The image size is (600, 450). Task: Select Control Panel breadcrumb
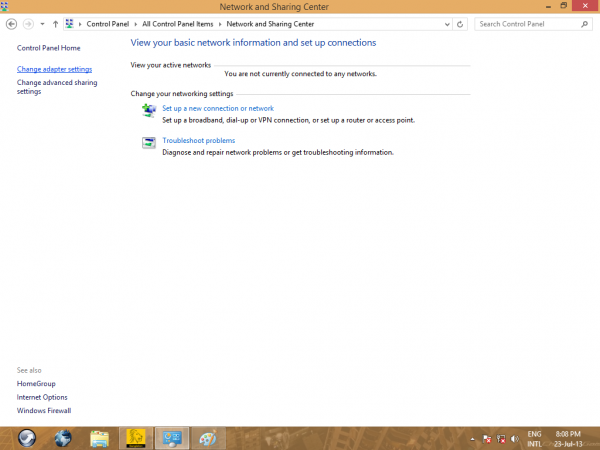pyautogui.click(x=108, y=24)
